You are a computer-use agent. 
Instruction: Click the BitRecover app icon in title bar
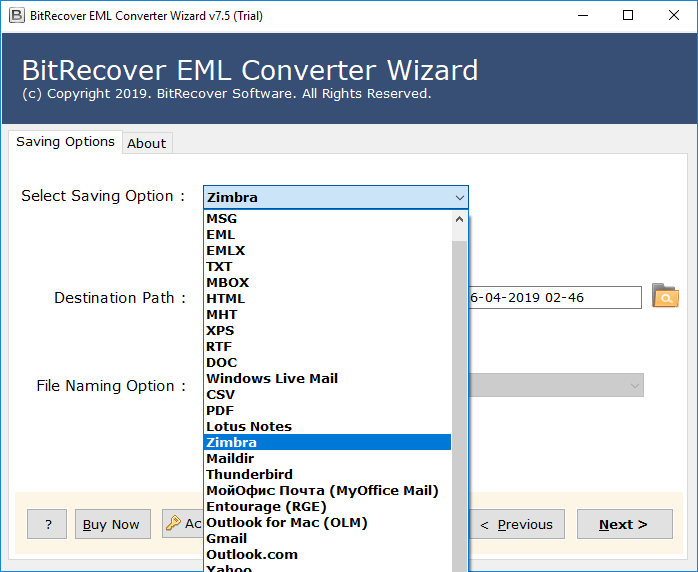[17, 16]
